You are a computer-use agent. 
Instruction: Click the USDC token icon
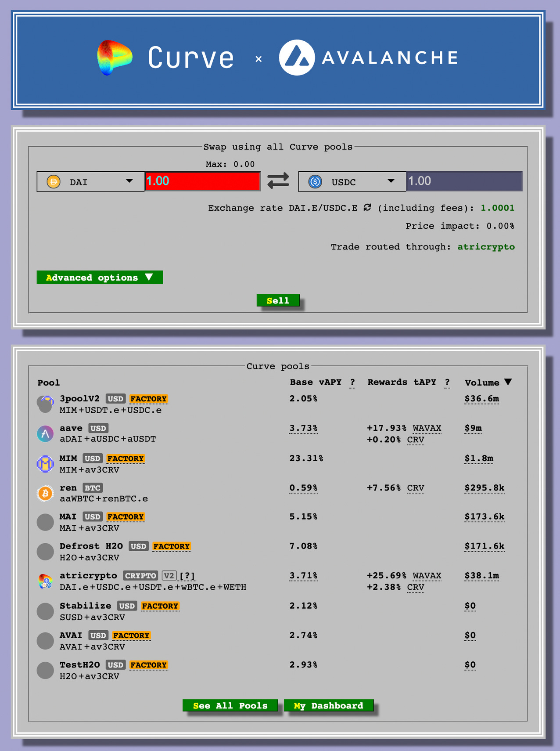(x=315, y=182)
